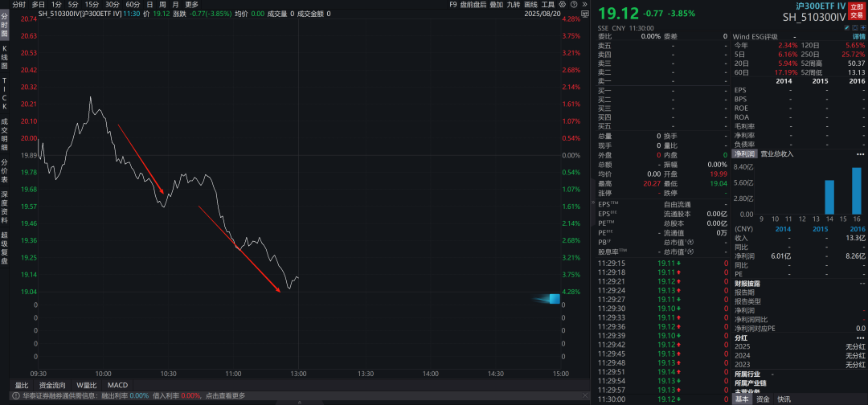The image size is (868, 405).
Task: Click the middle square icon under SH_510300IV
Action: click(854, 27)
